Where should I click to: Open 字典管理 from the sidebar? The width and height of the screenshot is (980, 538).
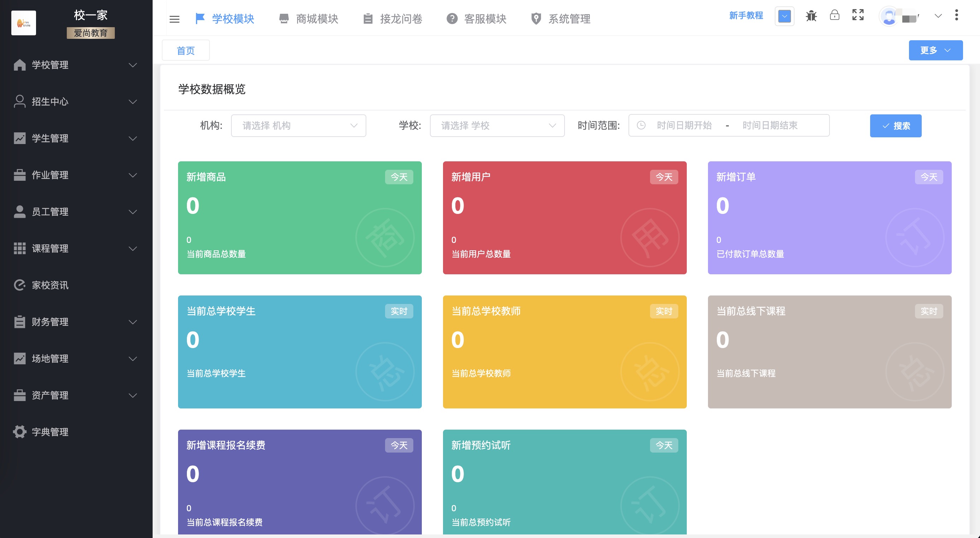click(50, 431)
